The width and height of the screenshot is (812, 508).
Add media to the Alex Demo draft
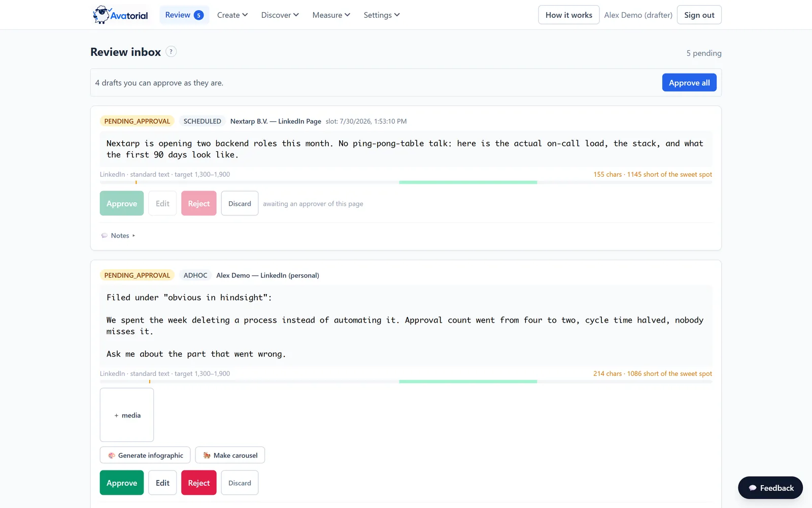pos(127,415)
